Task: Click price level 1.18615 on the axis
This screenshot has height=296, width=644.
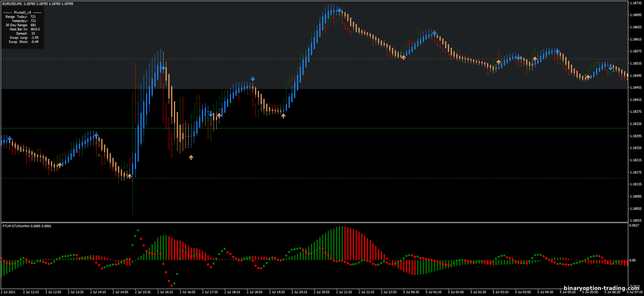Action: pos(635,39)
